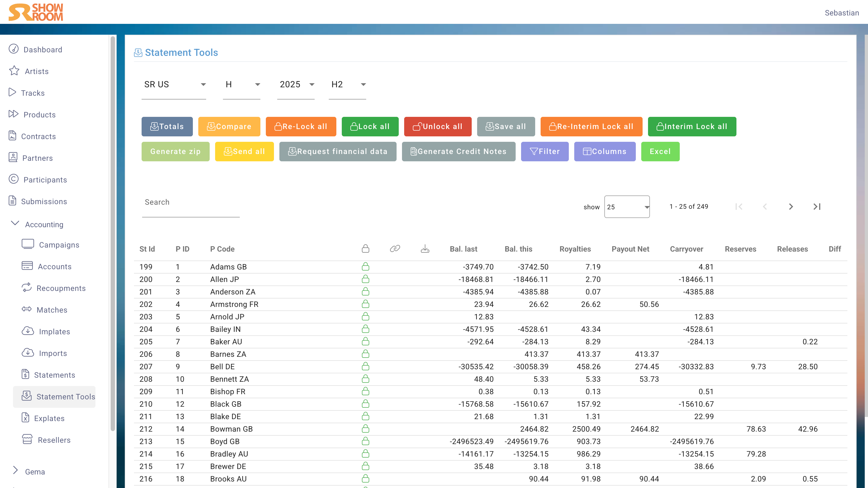
Task: Click the Unlock all button
Action: [x=437, y=127]
